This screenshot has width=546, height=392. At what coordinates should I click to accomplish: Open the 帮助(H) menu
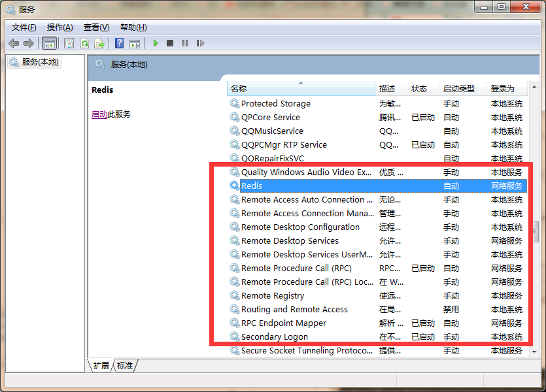[133, 27]
